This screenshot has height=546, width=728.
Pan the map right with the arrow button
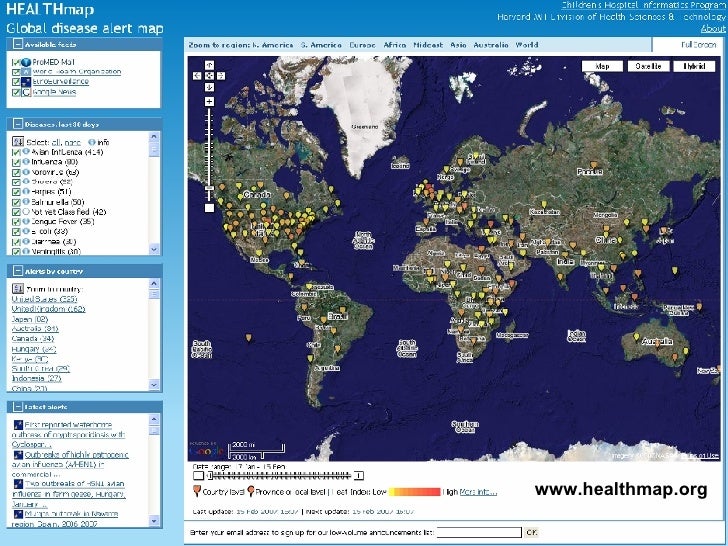tap(221, 76)
